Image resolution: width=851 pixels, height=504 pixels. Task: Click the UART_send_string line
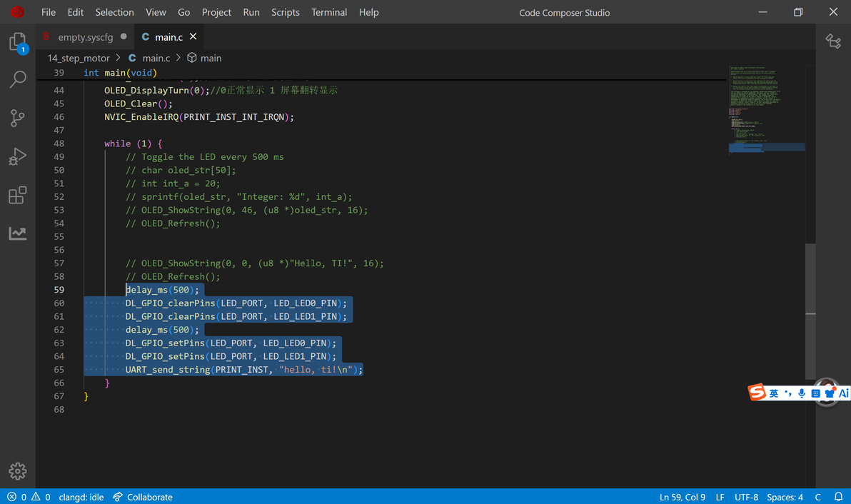[243, 370]
